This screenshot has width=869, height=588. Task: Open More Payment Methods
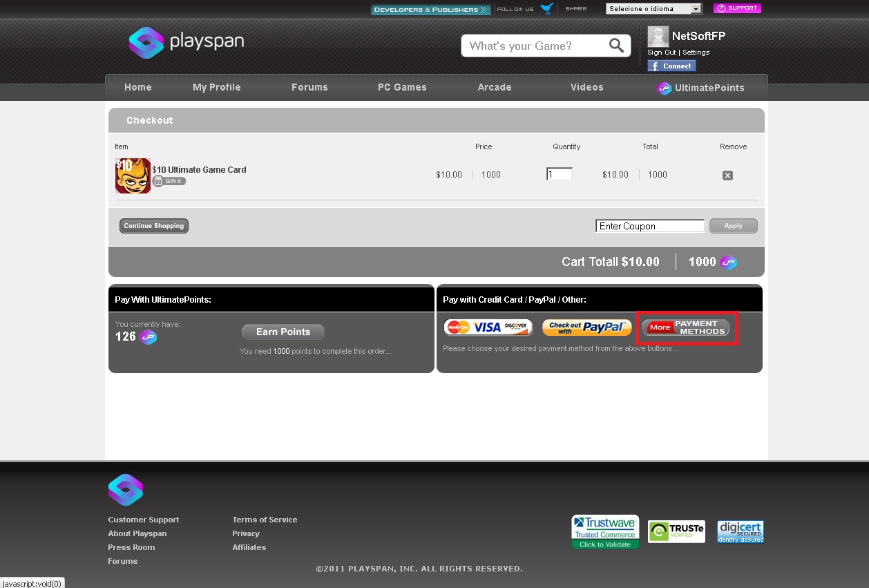tap(686, 328)
